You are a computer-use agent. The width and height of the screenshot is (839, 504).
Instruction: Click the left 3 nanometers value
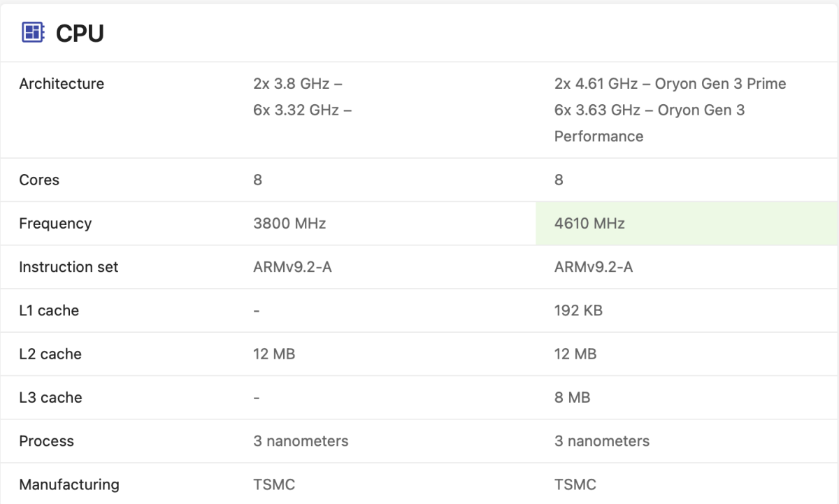(x=301, y=441)
